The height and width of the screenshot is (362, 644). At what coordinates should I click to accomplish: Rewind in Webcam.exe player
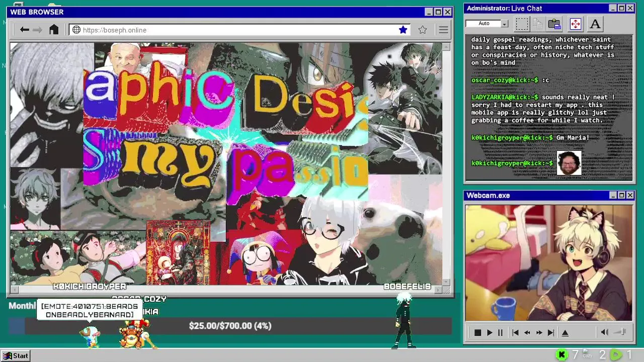(527, 332)
